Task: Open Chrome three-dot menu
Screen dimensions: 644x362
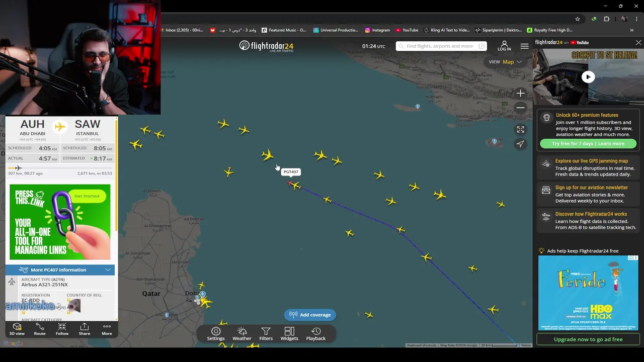Action: coord(636,19)
